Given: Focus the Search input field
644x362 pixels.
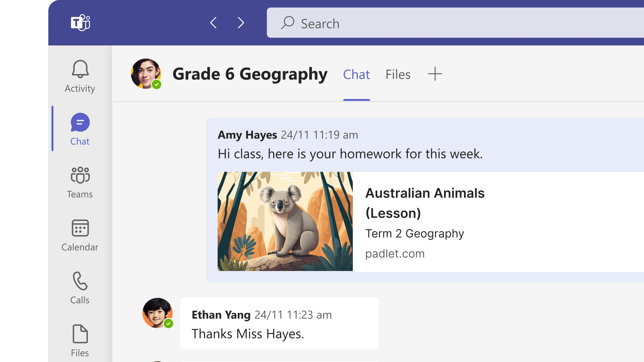Looking at the screenshot, I should [x=455, y=23].
